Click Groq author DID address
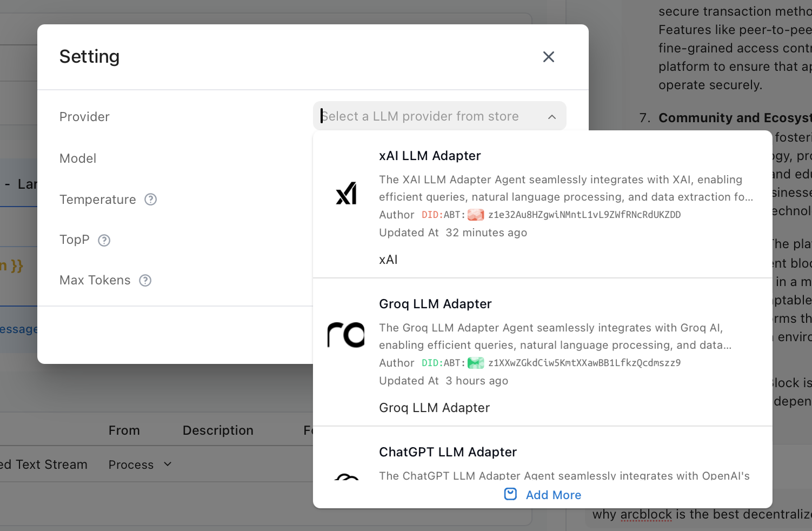Viewport: 812px width, 531px height. pyautogui.click(x=584, y=363)
